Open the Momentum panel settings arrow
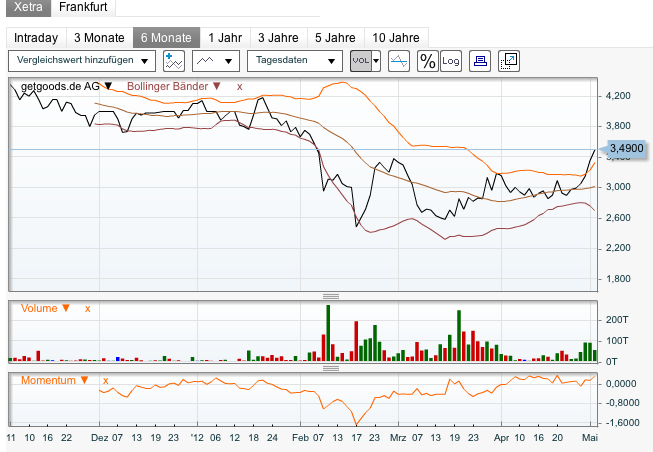This screenshot has width=653, height=452. [x=85, y=380]
